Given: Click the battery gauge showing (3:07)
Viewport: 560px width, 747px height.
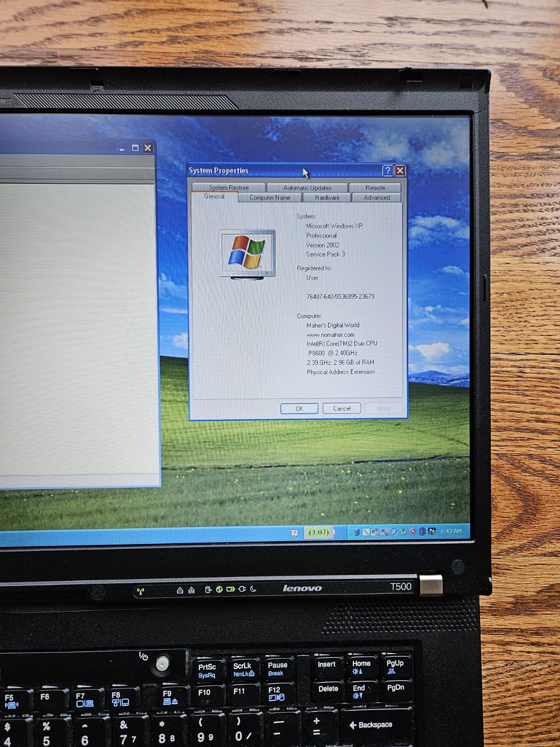Looking at the screenshot, I should click(x=319, y=532).
